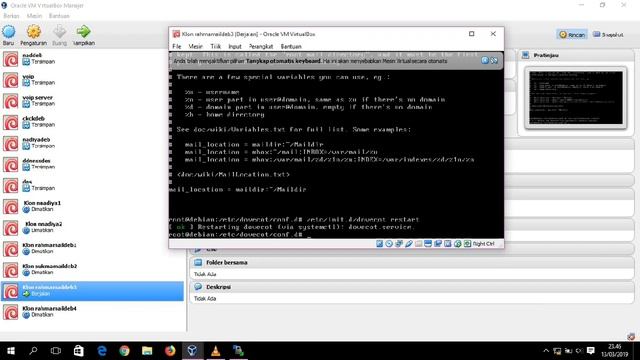The height and width of the screenshot is (360, 640).
Task: Select the nadiyadeb virtual machine
Action: 93,143
